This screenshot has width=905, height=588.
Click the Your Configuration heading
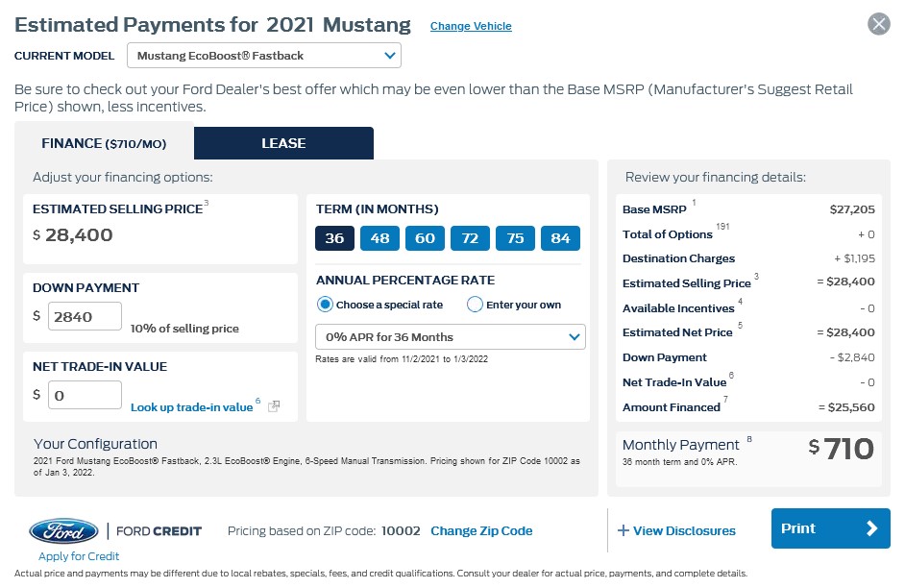coord(95,444)
